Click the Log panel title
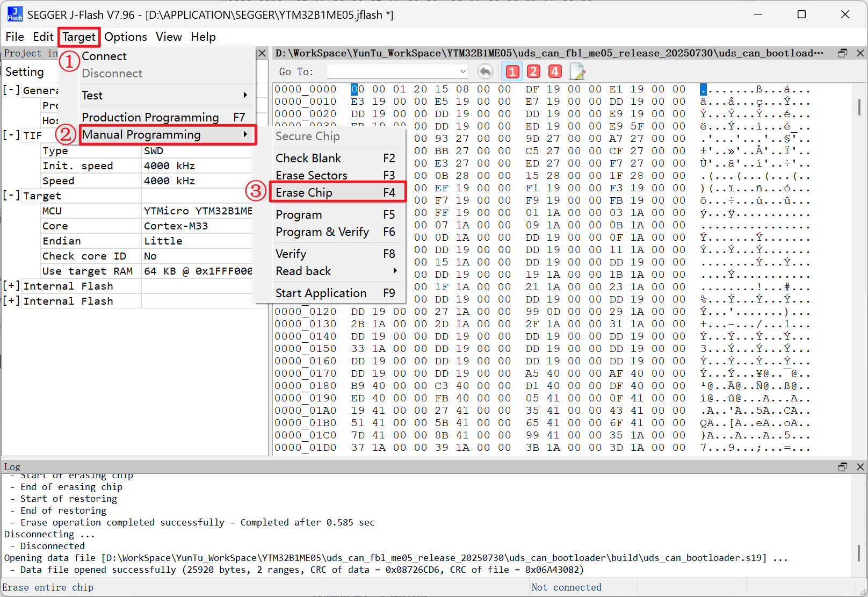The width and height of the screenshot is (868, 597). coord(12,467)
